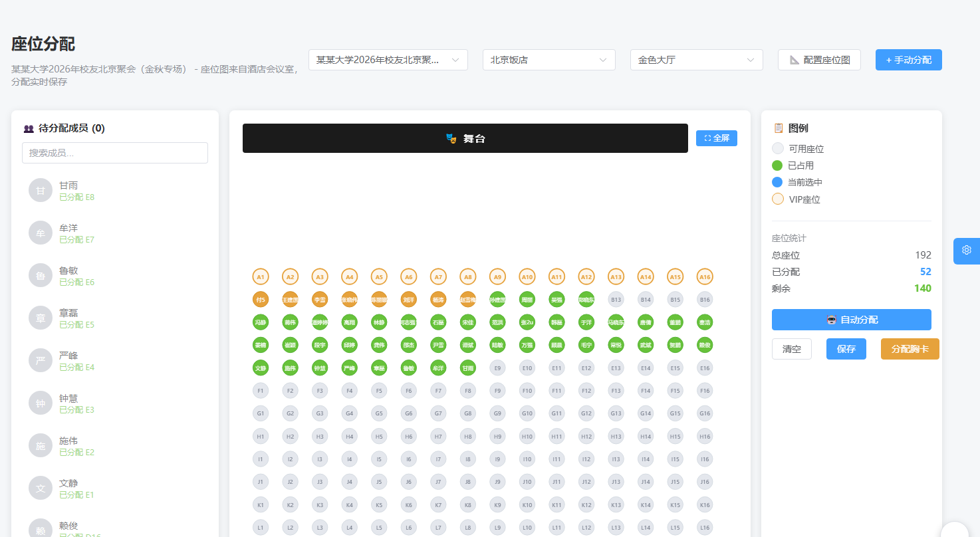Click the 已分配 E4 label under 严峰
Viewport: 980px width, 537px height.
coord(77,368)
